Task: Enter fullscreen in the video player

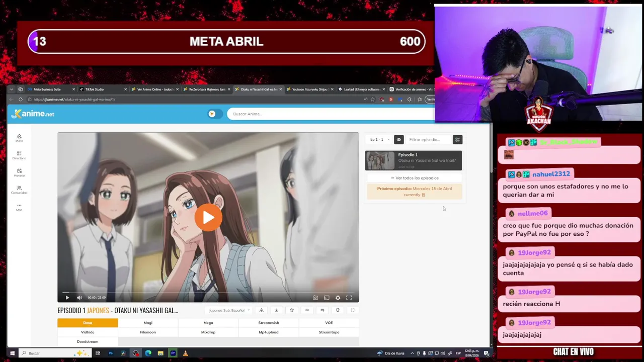Action: tap(349, 298)
